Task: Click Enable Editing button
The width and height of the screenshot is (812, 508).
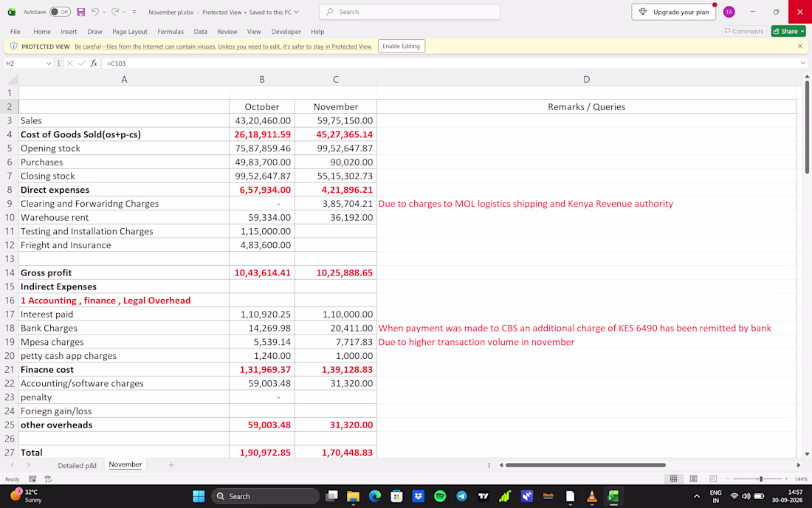Action: 401,46
